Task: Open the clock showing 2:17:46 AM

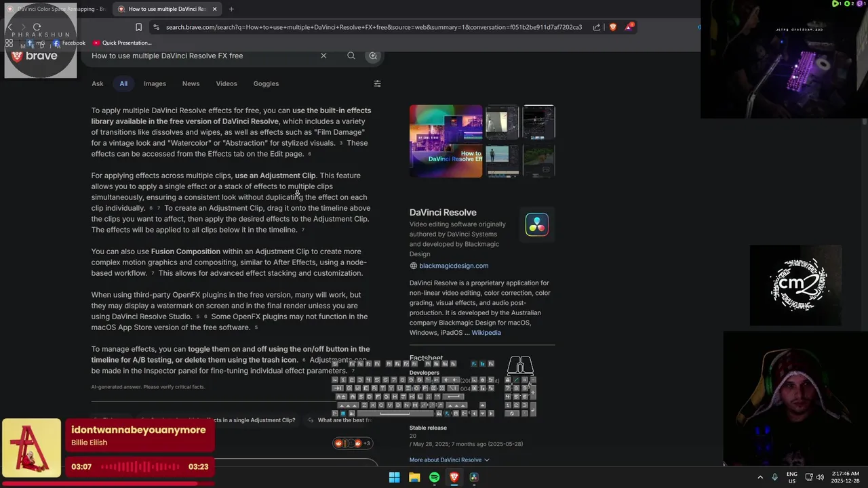Action: [x=845, y=477]
